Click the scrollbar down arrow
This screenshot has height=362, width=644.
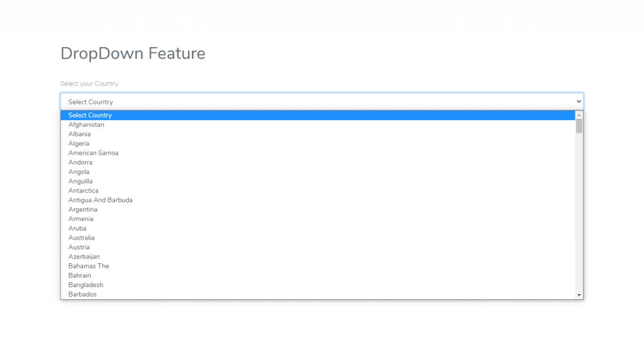pyautogui.click(x=579, y=295)
